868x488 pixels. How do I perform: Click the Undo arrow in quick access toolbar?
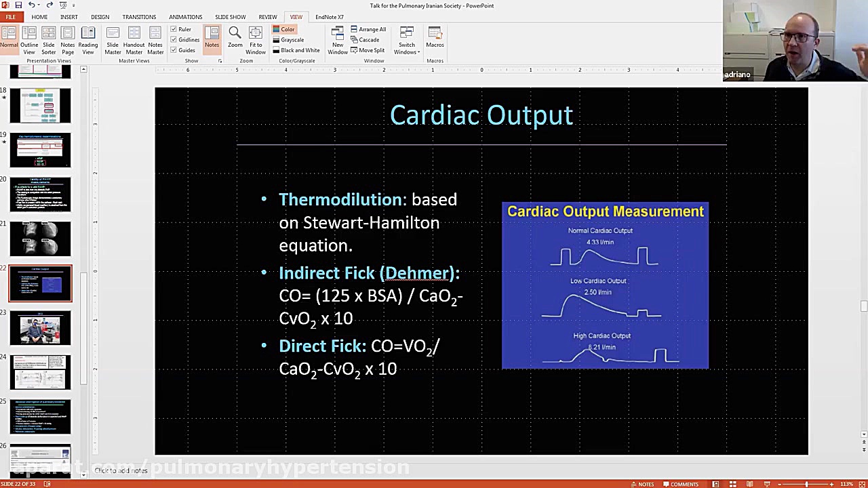pyautogui.click(x=31, y=5)
